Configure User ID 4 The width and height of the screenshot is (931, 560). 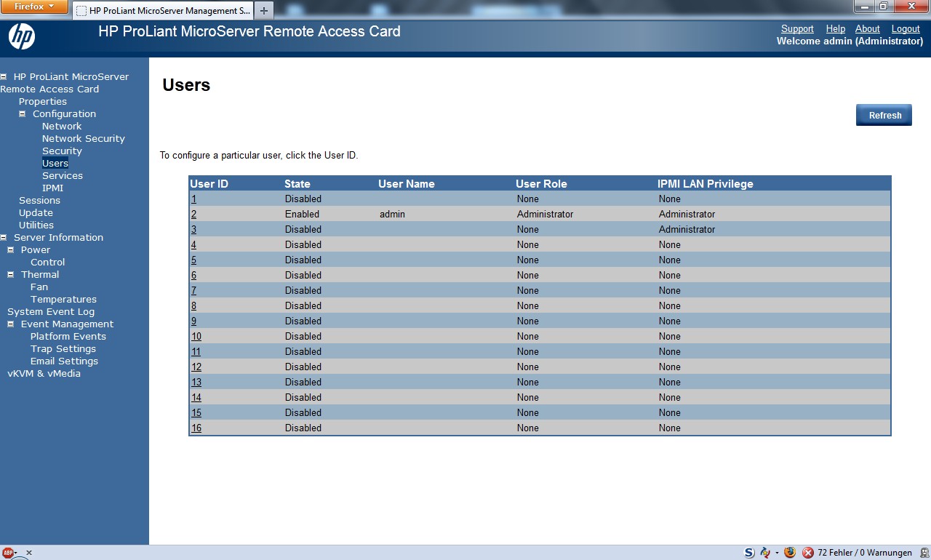click(193, 244)
